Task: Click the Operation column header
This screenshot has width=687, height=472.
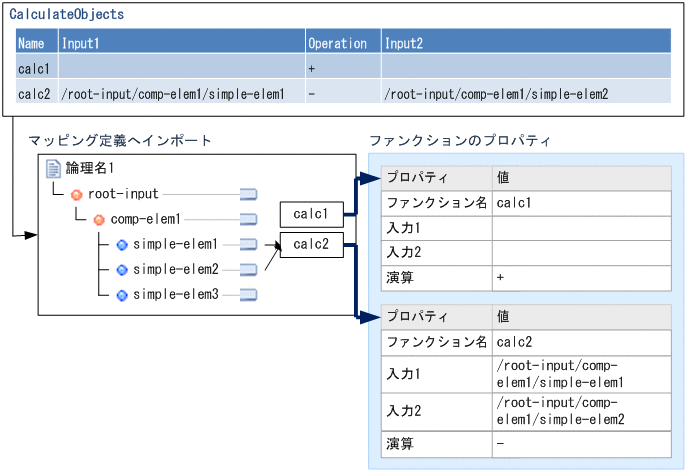Action: tap(342, 43)
